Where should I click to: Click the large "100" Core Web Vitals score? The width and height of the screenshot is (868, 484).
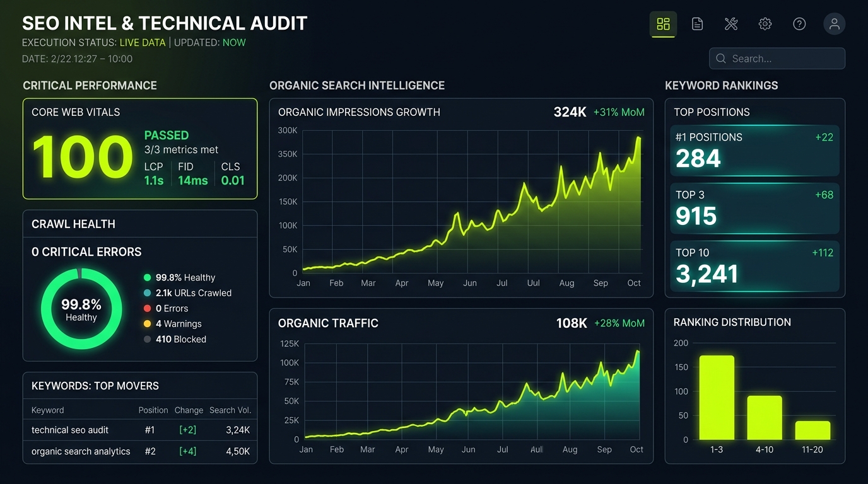pos(83,157)
